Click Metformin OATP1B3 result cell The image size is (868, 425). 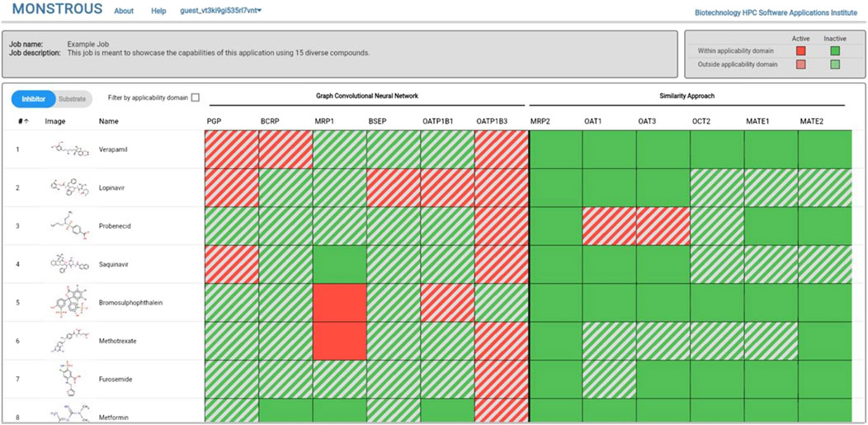pos(502,411)
